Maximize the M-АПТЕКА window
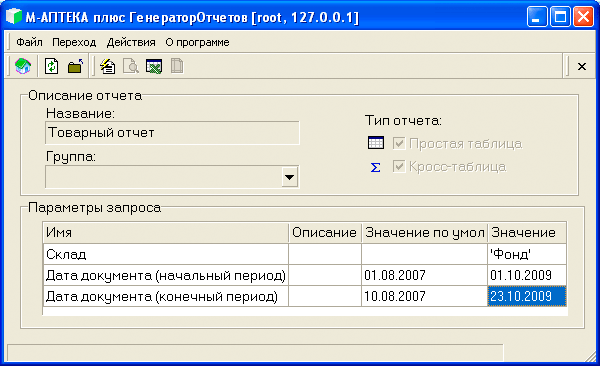Screen dimensions: 600x366 pos(560,17)
